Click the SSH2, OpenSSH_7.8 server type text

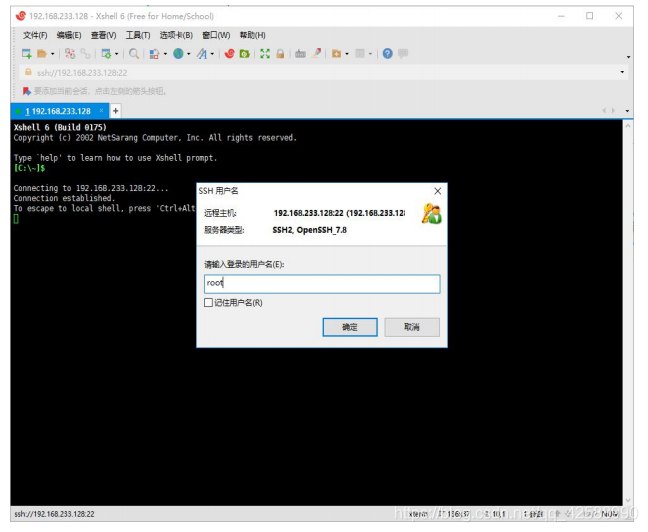click(x=310, y=230)
